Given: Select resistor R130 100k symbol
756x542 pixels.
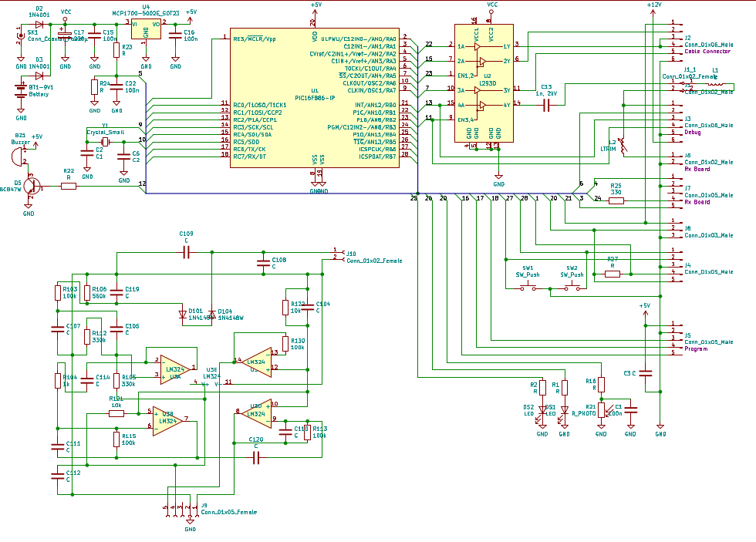Looking at the screenshot, I should tap(285, 344).
